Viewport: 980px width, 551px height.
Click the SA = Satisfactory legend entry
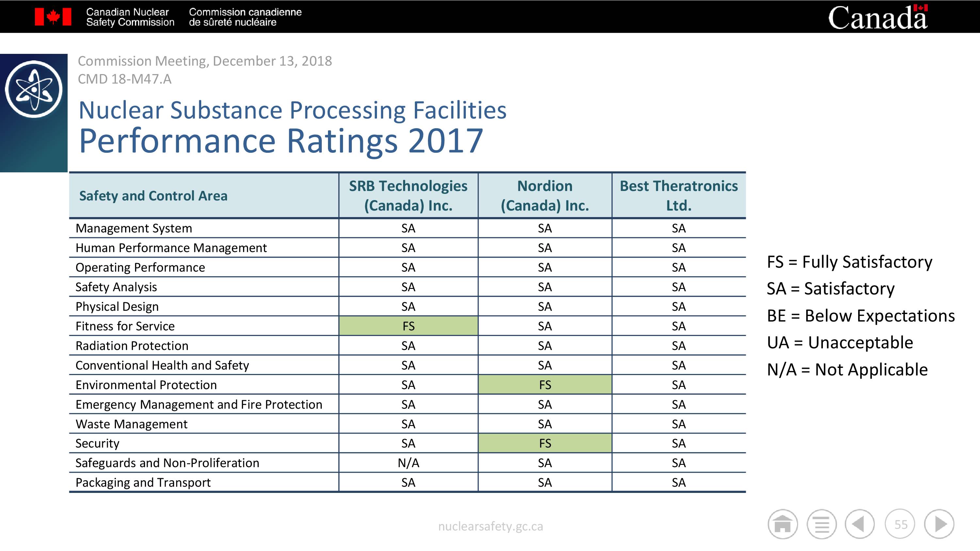click(830, 289)
